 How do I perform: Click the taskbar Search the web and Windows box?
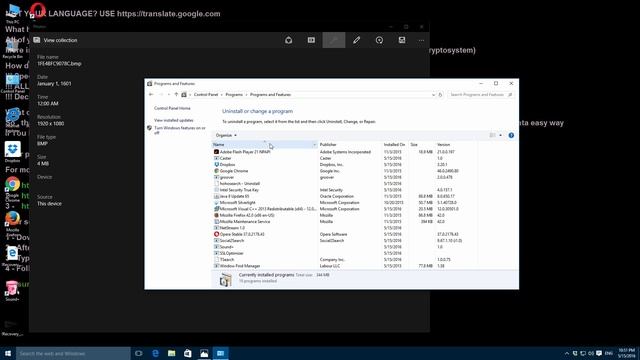[73, 353]
